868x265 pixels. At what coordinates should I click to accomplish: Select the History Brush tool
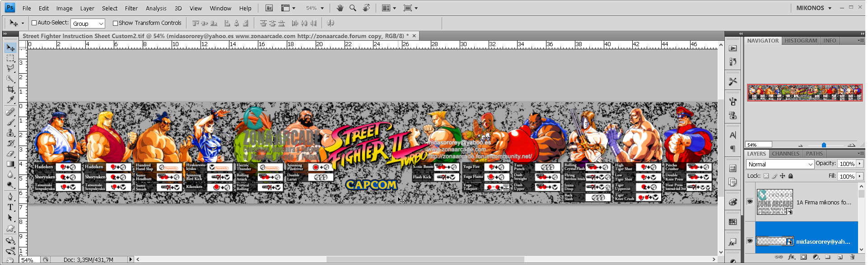[10, 143]
